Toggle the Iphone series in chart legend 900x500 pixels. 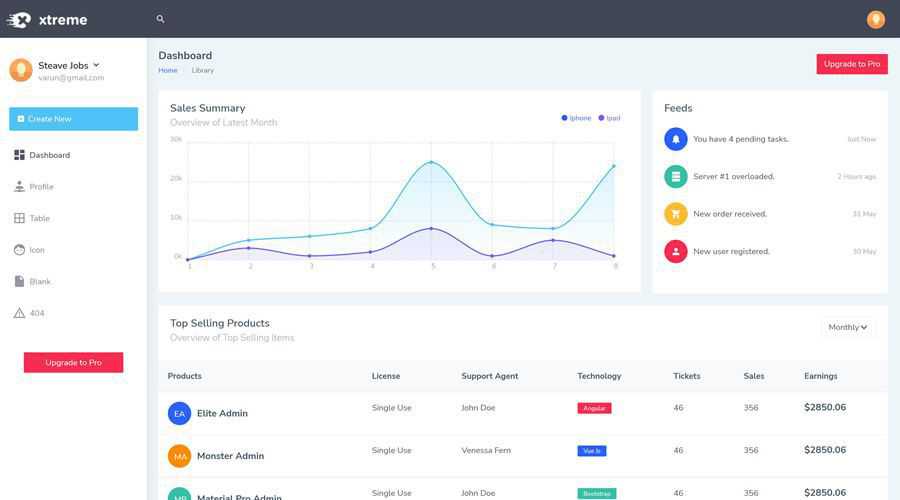577,118
